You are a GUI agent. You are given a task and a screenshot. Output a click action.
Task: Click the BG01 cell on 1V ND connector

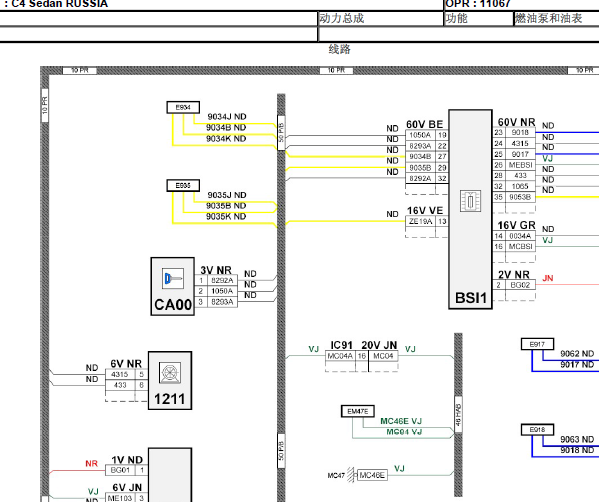pos(120,470)
